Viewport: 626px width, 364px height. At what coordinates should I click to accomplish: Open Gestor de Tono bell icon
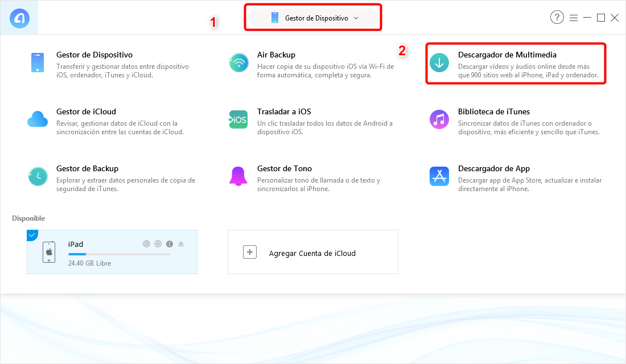click(x=238, y=176)
